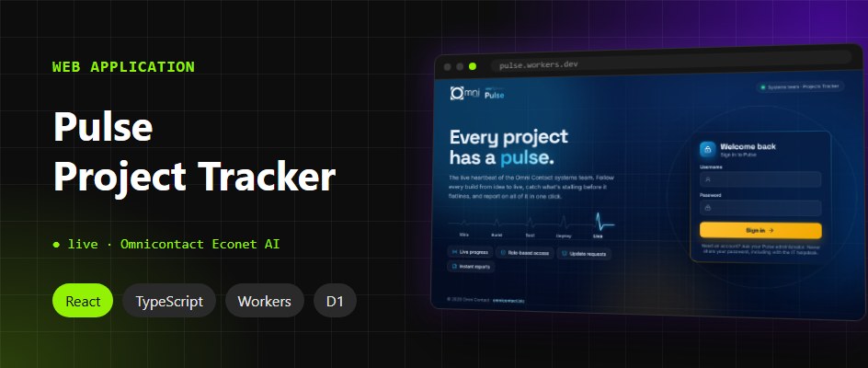Image resolution: width=868 pixels, height=368 pixels.
Task: Select the Deploy stage on the pulse line
Action: (564, 236)
